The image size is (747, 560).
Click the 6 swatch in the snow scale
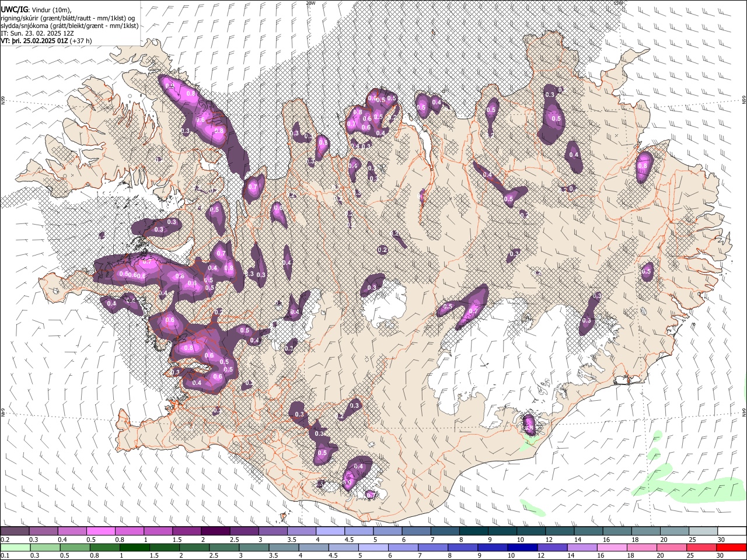pos(416,531)
